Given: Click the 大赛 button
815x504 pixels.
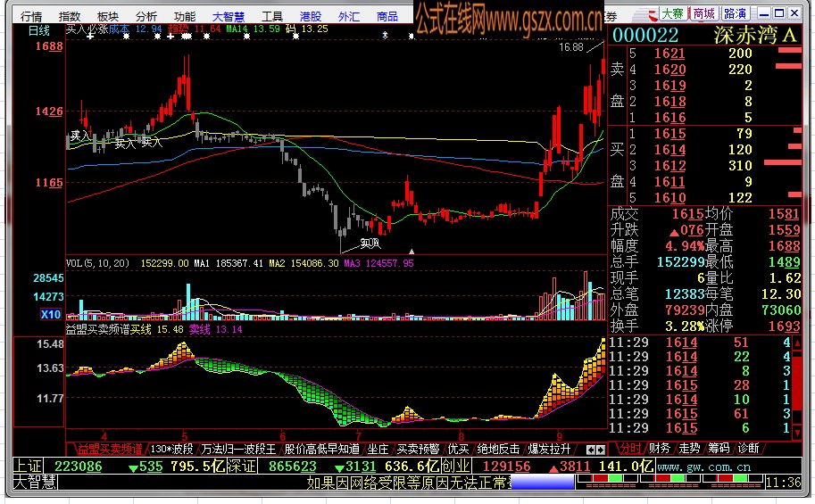Looking at the screenshot, I should pyautogui.click(x=672, y=13).
